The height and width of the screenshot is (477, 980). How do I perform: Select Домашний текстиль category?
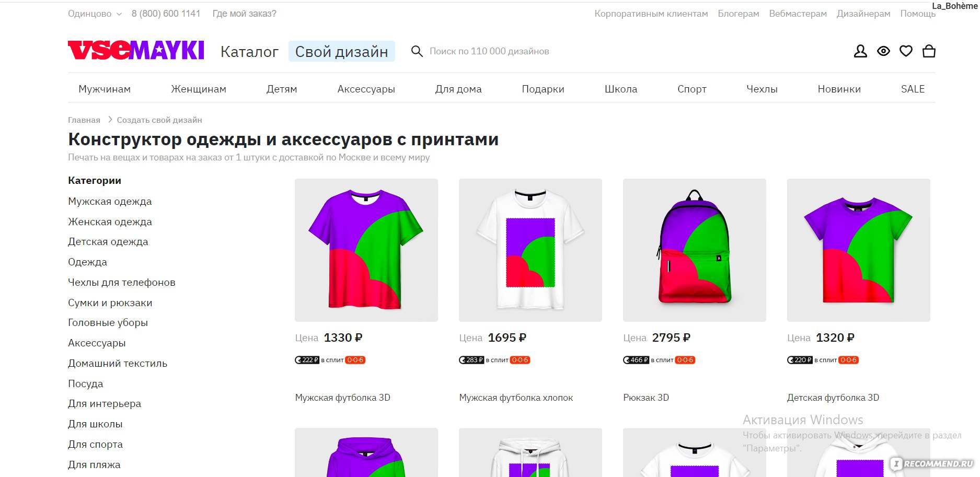[x=118, y=363]
